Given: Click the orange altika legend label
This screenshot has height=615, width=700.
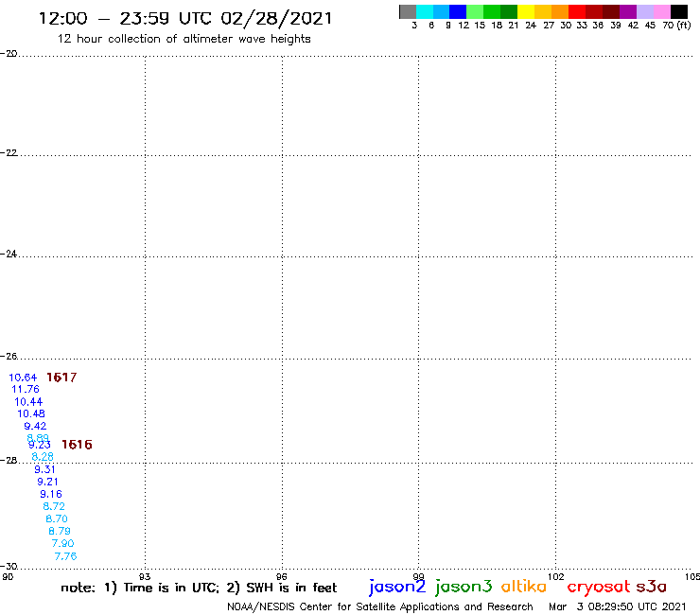Looking at the screenshot, I should [524, 587].
